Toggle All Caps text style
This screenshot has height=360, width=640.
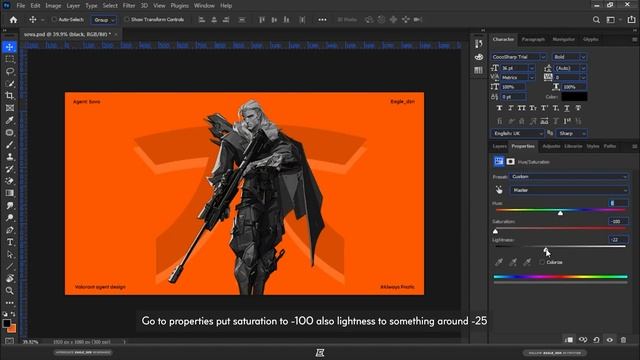click(x=522, y=108)
